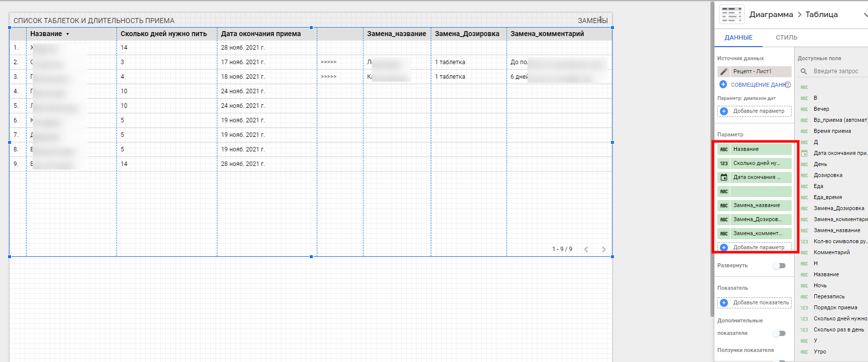The height and width of the screenshot is (362, 868).
Task: Click the Сколько дней нужно пить column header
Action: [x=164, y=34]
